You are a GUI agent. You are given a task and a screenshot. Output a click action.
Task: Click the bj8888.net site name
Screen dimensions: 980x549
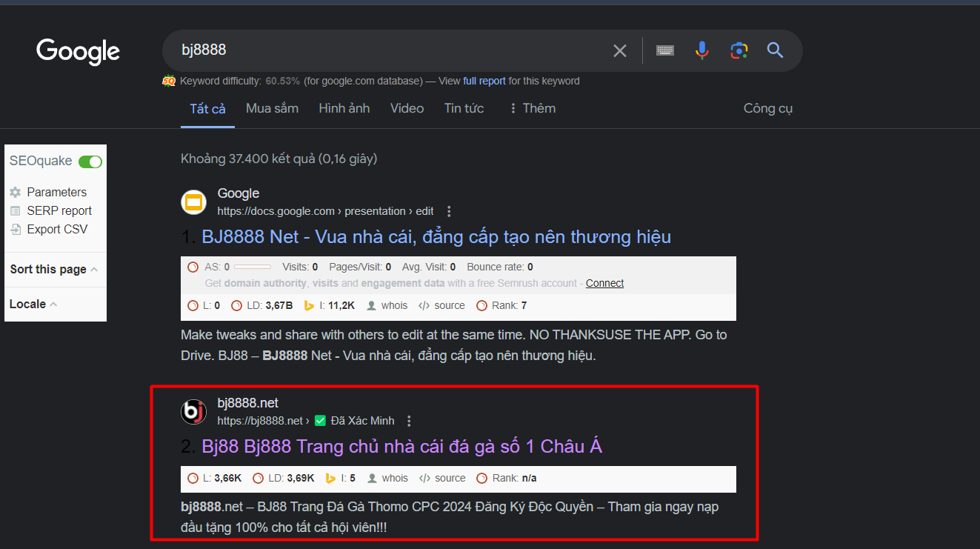(247, 403)
